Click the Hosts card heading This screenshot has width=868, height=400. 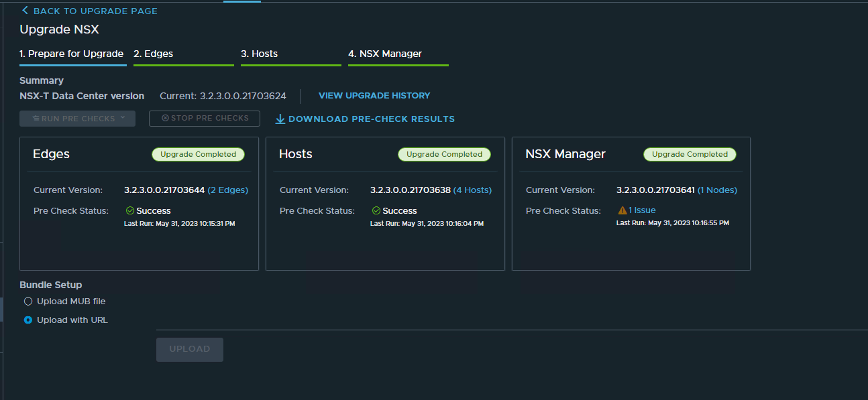pos(296,154)
